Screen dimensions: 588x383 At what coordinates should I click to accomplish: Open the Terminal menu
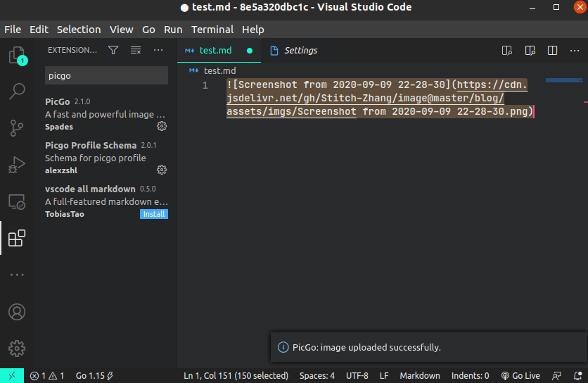212,30
